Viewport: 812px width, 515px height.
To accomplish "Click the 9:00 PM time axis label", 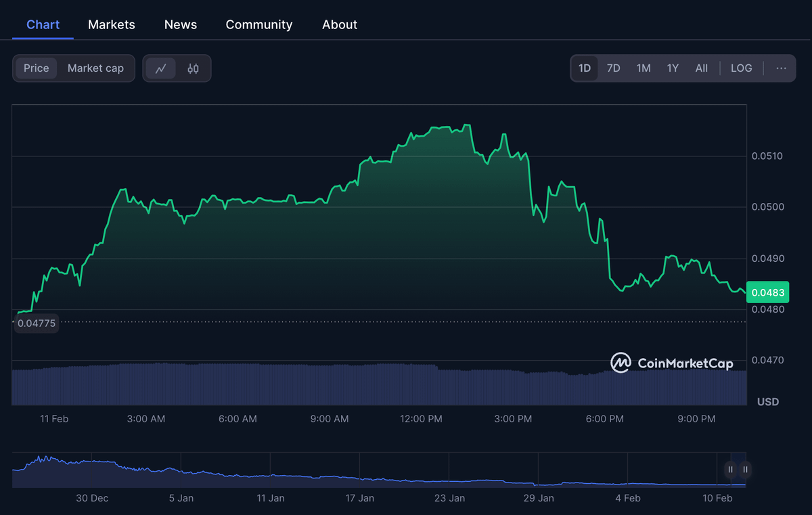I will 697,419.
